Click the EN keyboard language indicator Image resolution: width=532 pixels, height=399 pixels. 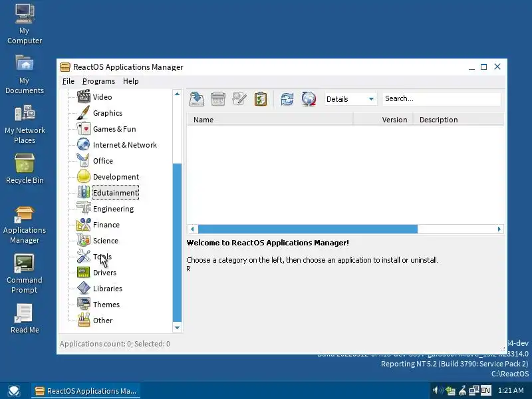point(485,390)
